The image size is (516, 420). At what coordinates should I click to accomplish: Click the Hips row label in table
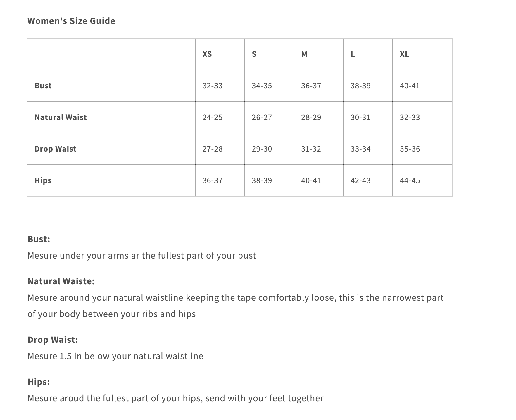pyautogui.click(x=43, y=180)
